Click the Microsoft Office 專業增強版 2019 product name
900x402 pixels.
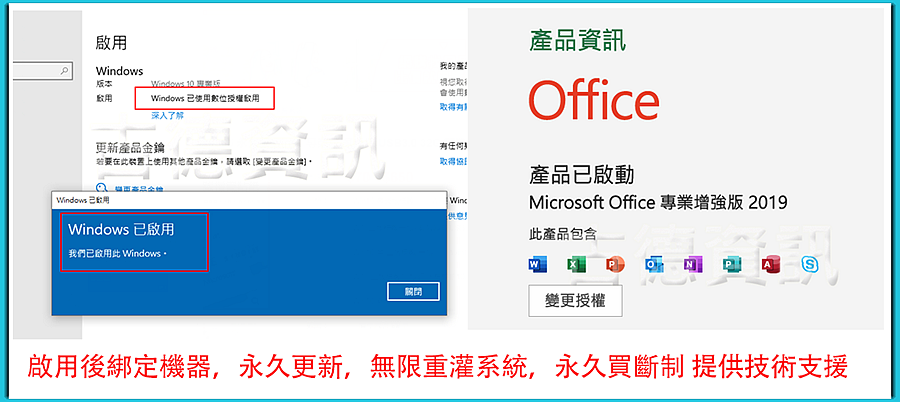pos(658,202)
